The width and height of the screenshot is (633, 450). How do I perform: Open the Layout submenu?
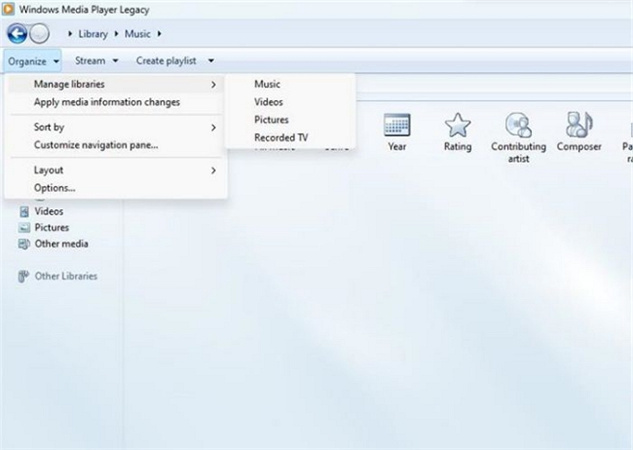click(x=115, y=170)
